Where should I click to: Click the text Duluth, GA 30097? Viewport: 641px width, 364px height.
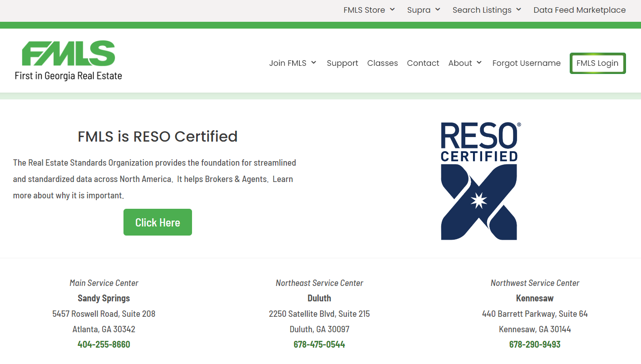320,329
